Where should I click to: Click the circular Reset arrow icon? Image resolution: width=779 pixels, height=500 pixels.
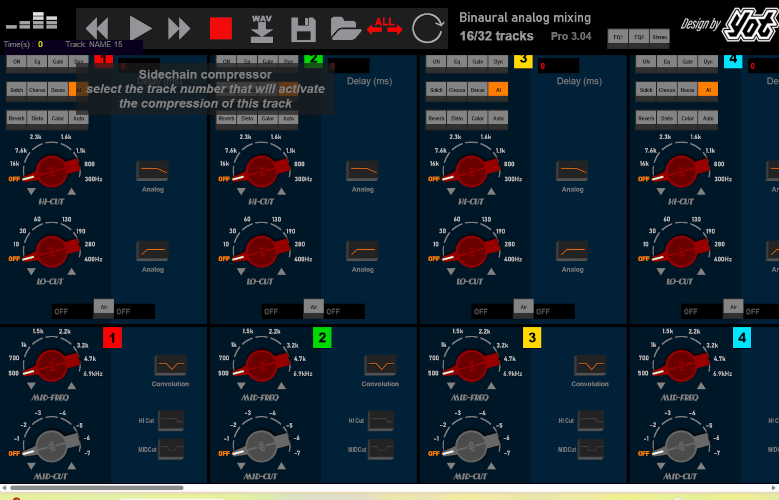point(427,29)
